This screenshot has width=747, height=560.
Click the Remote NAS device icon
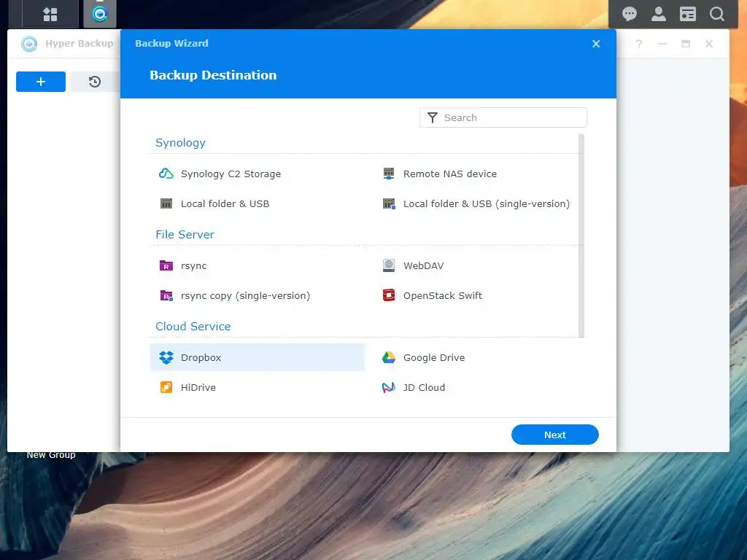click(389, 174)
